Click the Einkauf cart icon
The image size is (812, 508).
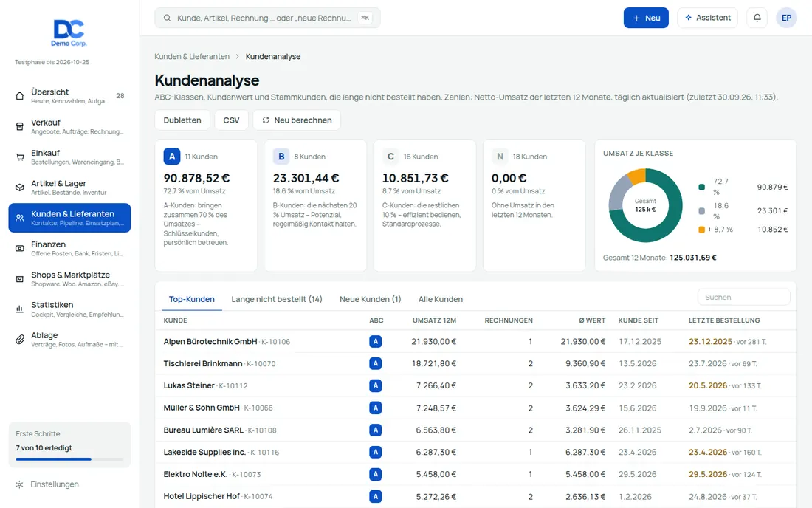[x=20, y=157]
